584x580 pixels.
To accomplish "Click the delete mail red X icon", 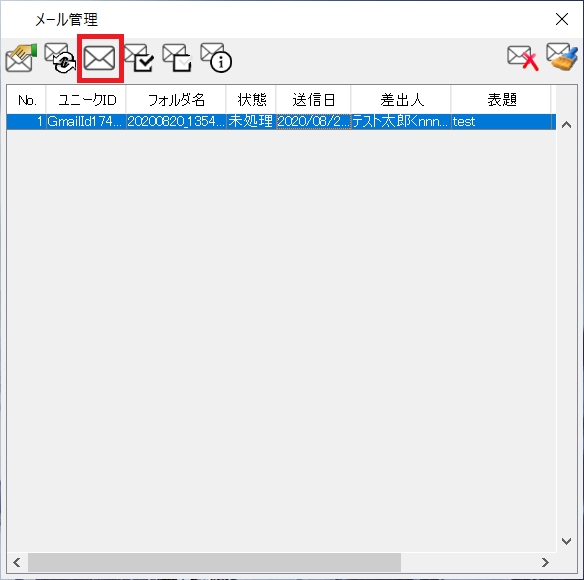I will [523, 58].
